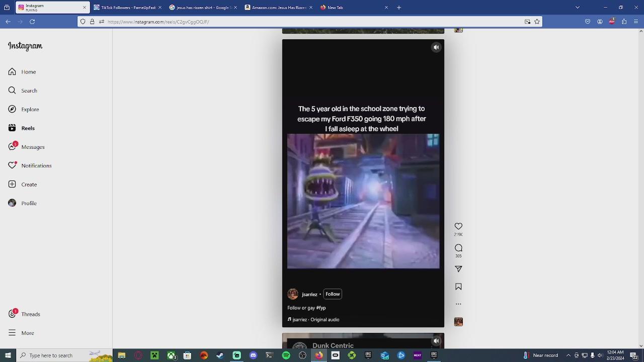The height and width of the screenshot is (362, 644).
Task: Click the #fyp hashtag in caption
Action: [321, 308]
